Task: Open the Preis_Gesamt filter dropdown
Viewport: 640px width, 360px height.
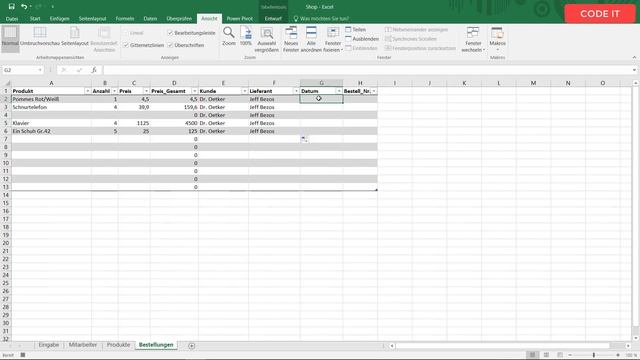Action: tap(194, 91)
